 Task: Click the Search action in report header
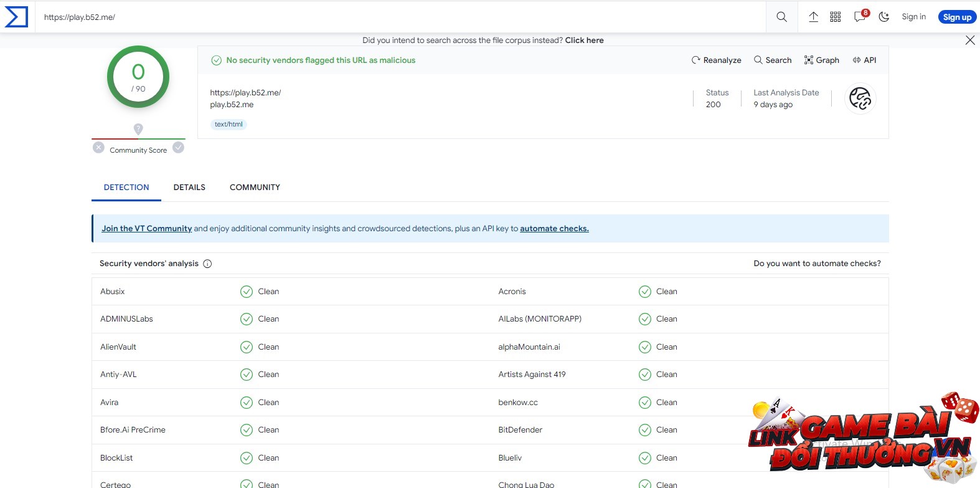pos(773,60)
